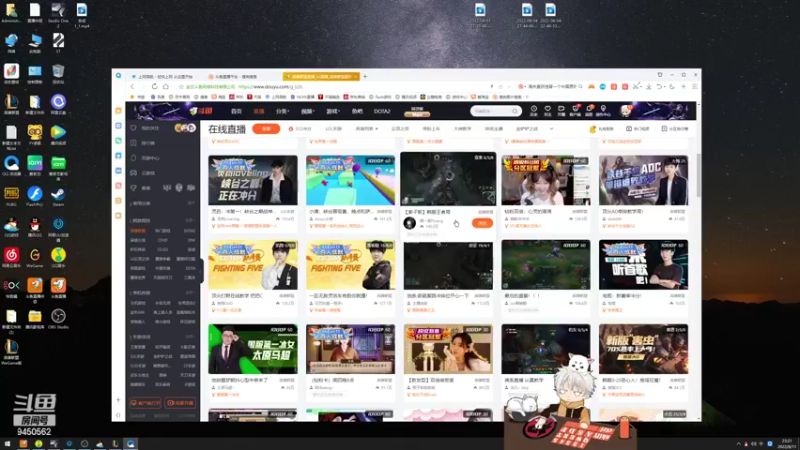800x450 pixels.
Task: Click 我要开播 button at sidebar bottom
Action: 180,403
